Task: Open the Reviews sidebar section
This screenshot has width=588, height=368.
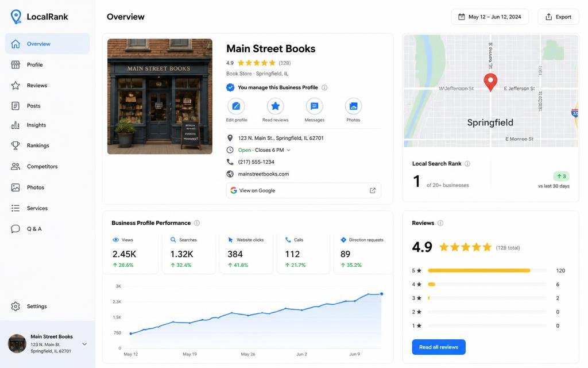Action: coord(47,85)
